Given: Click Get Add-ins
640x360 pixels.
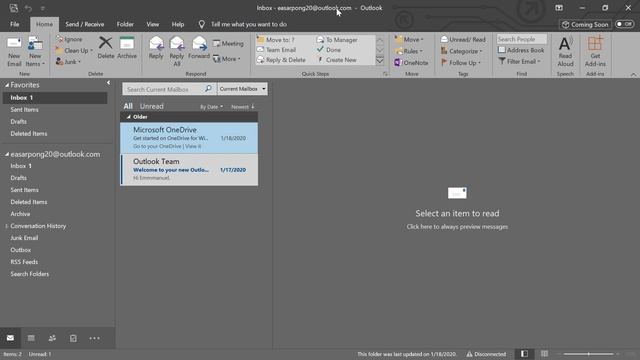Looking at the screenshot, I should click(x=595, y=51).
